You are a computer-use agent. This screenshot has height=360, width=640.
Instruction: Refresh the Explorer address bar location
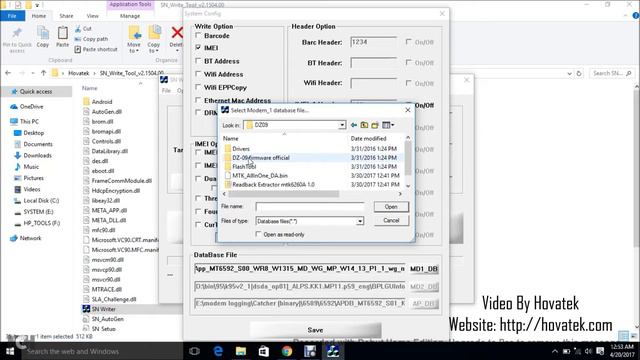(x=579, y=73)
